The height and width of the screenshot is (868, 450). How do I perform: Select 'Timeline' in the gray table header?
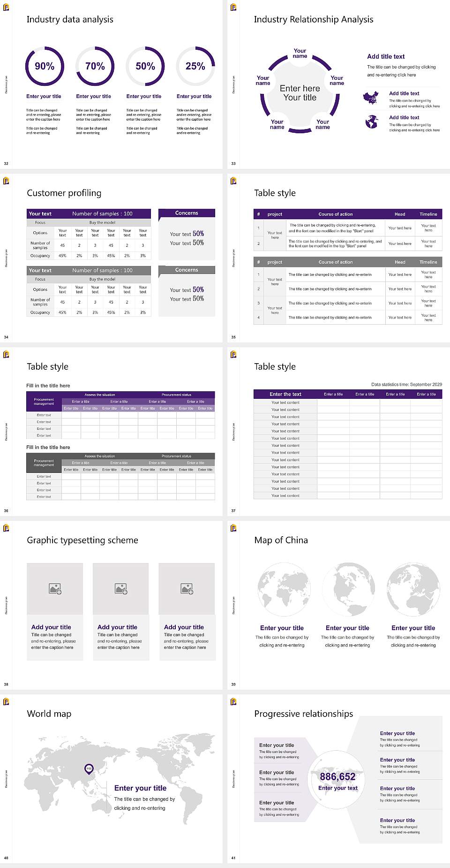point(428,262)
